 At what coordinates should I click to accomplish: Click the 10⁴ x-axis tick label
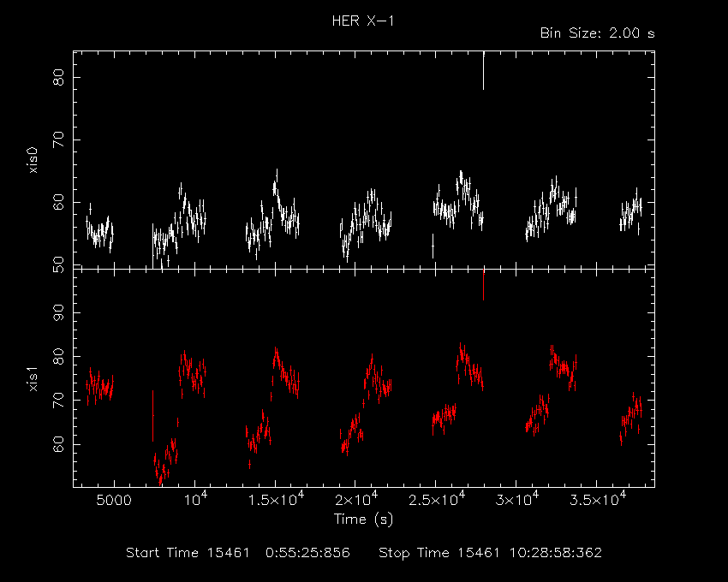(195, 498)
